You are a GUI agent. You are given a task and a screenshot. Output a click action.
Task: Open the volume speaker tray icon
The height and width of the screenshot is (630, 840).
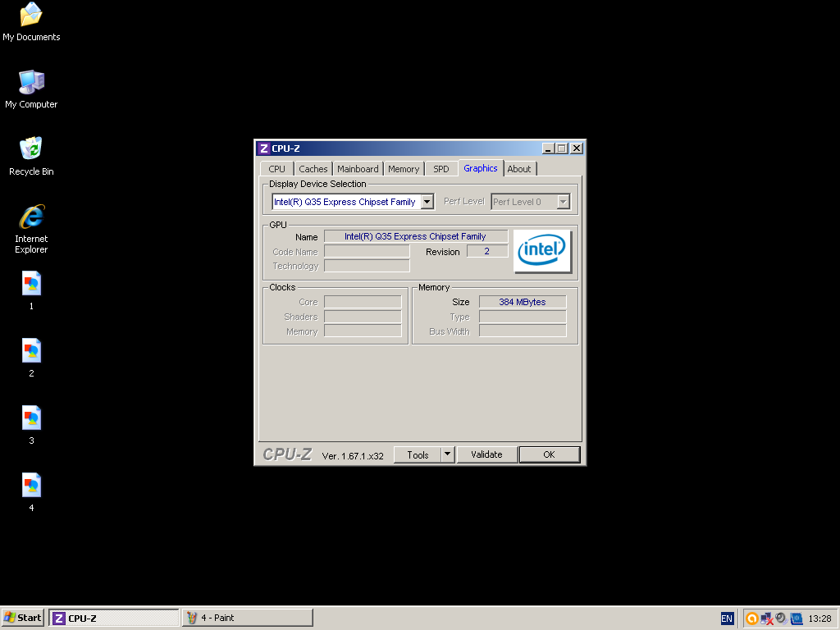click(782, 619)
